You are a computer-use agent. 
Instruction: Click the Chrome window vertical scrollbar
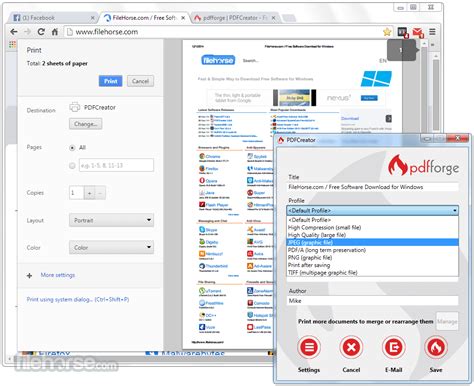coord(436,93)
